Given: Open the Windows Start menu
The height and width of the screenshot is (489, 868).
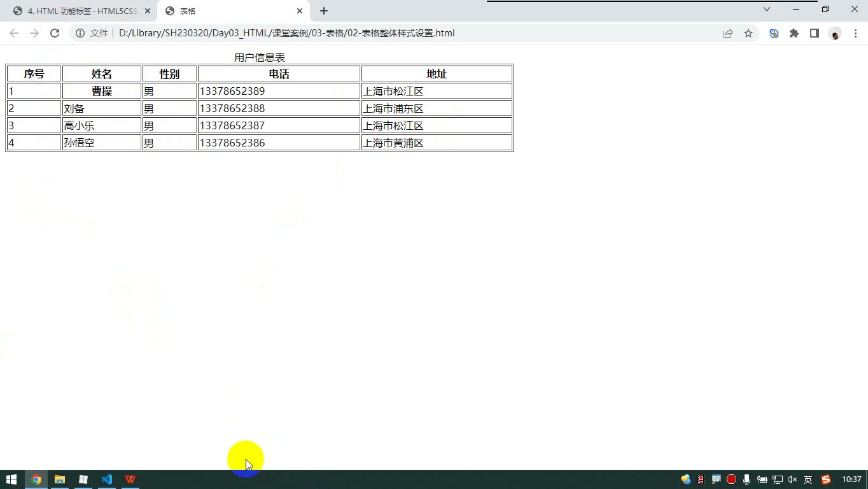Looking at the screenshot, I should click(x=11, y=479).
